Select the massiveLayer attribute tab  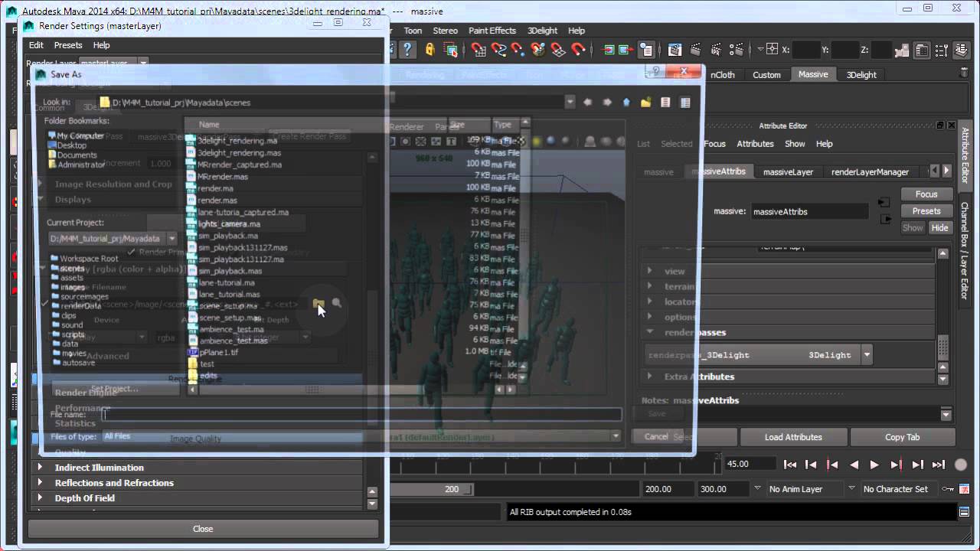tap(788, 172)
